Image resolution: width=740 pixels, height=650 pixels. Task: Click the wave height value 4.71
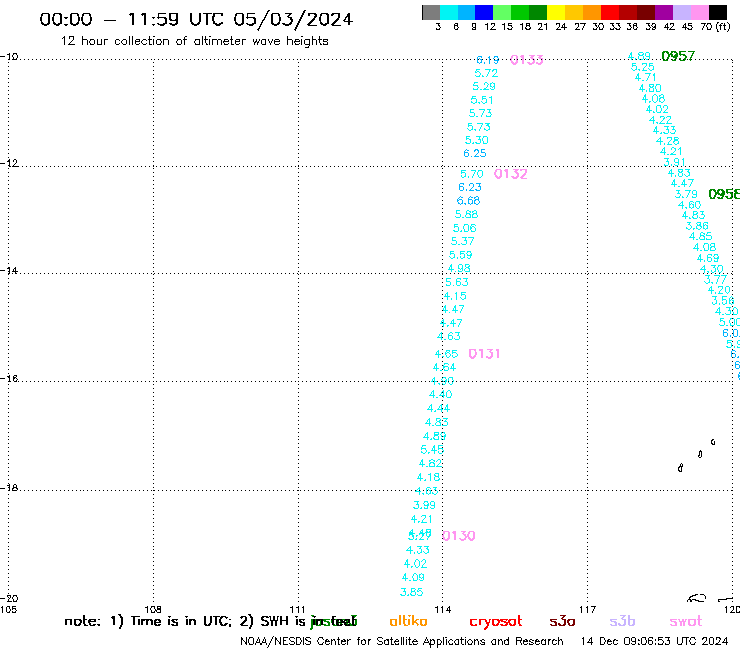pyautogui.click(x=646, y=77)
